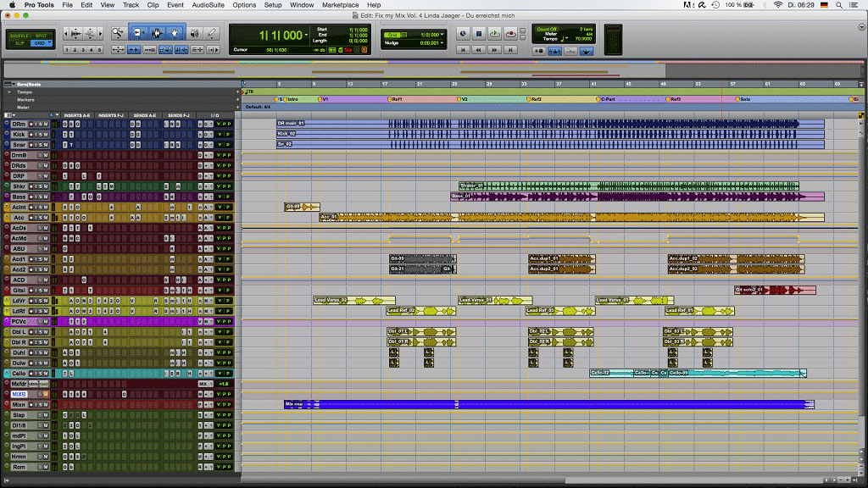Recall zoom preset 5
Viewport: 868px width, 488px height.
[x=99, y=50]
